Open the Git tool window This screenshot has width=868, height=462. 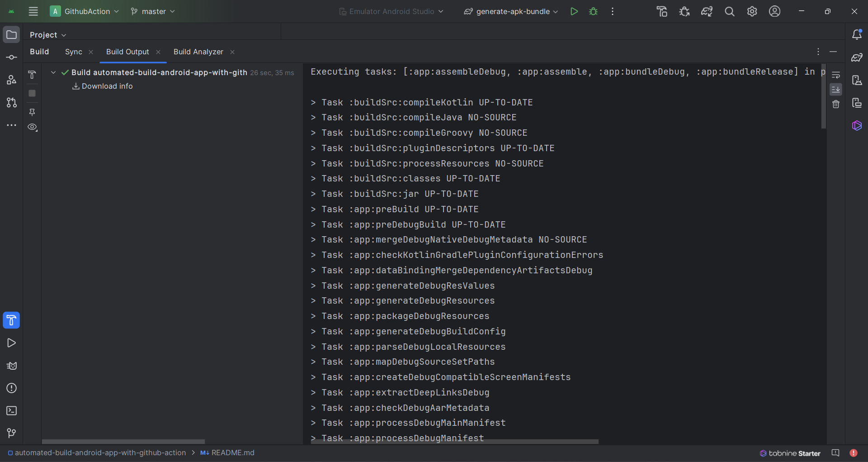11,433
